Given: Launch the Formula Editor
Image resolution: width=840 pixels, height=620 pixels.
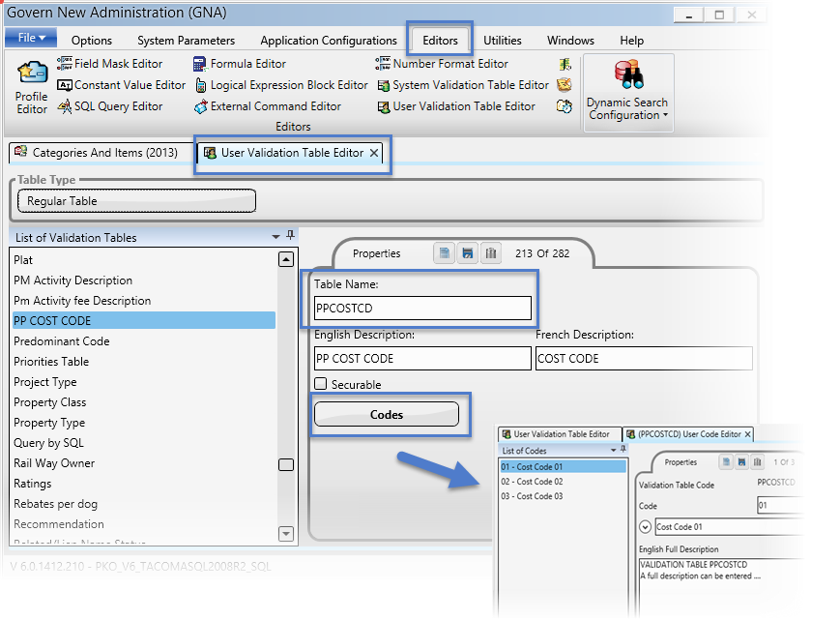Looking at the screenshot, I should tap(240, 64).
